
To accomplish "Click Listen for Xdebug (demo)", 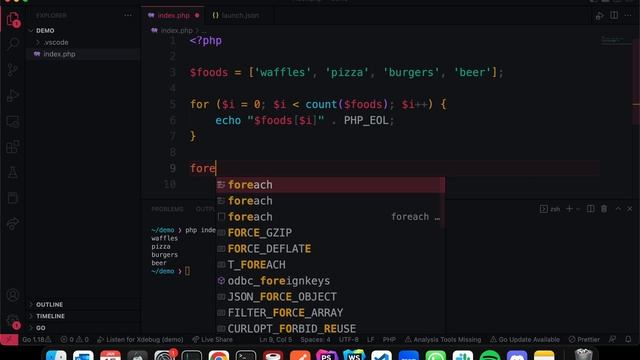I will [x=140, y=340].
